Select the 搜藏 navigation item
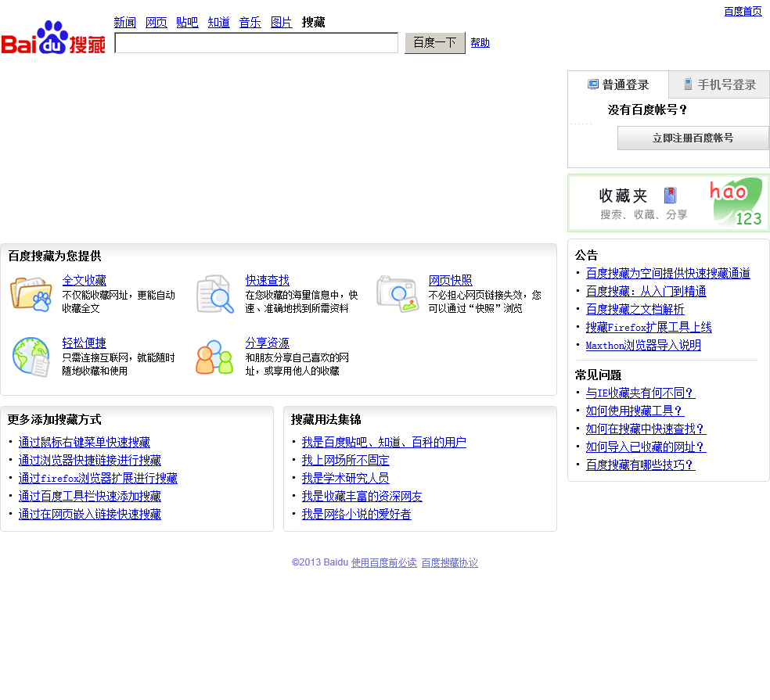 pyautogui.click(x=313, y=22)
